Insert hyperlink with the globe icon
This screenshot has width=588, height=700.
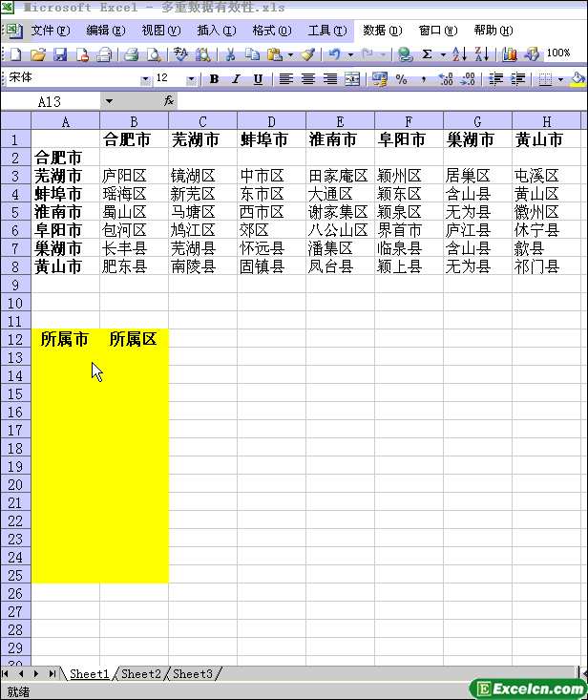click(x=405, y=54)
